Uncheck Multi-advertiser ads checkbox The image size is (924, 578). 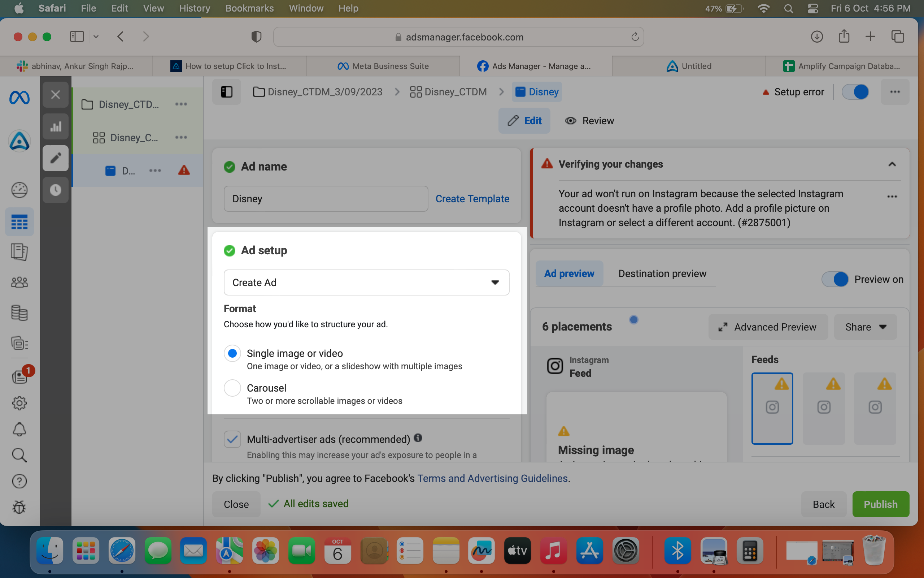(232, 439)
